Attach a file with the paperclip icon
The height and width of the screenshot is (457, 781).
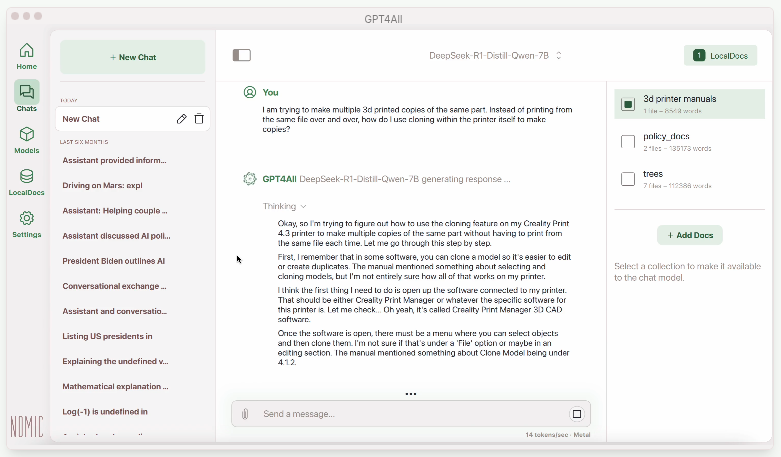coord(245,414)
